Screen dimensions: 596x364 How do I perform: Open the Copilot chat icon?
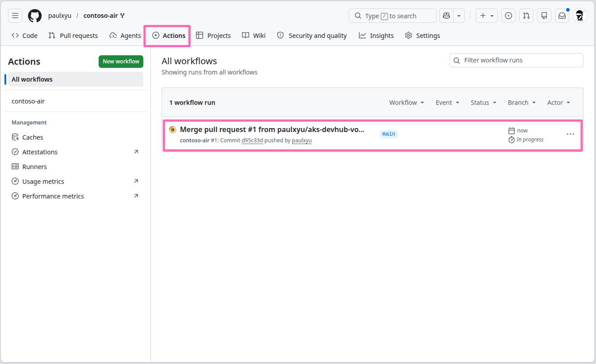click(x=446, y=16)
